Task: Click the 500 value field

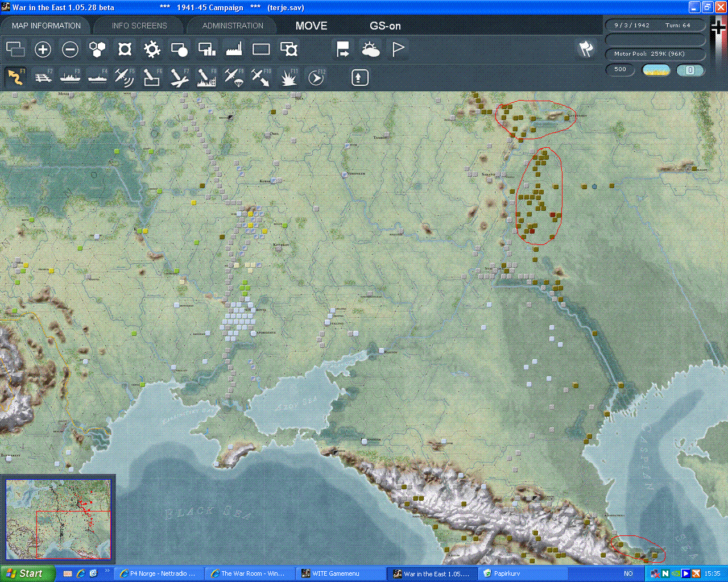Action: pos(621,70)
